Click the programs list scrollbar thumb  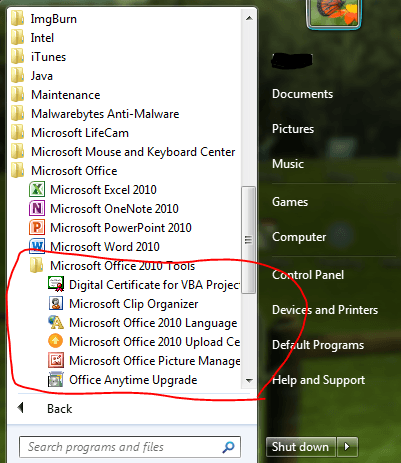(x=248, y=240)
